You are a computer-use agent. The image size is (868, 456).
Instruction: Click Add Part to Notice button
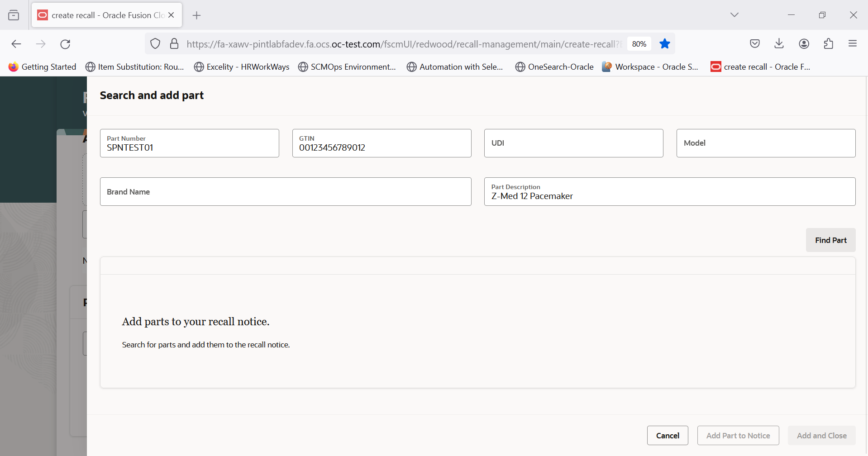(x=738, y=436)
